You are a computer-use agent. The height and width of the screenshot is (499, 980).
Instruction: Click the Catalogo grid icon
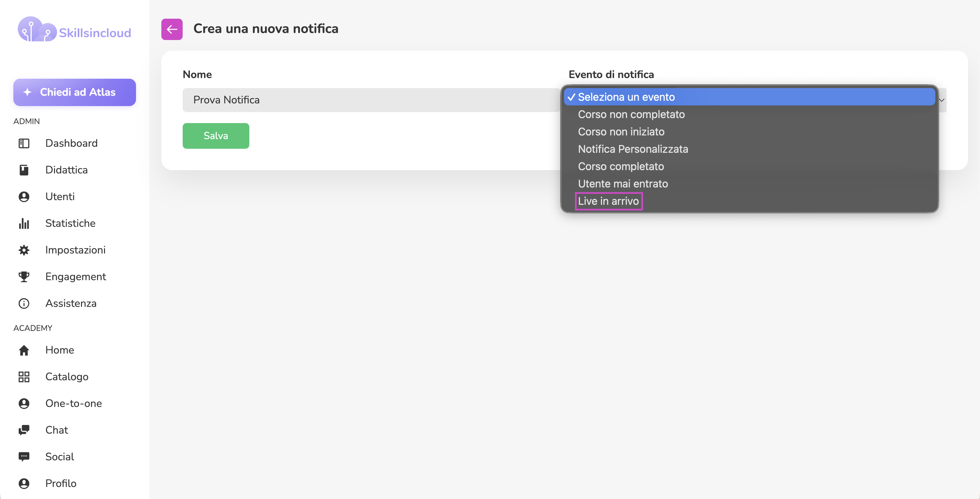24,377
